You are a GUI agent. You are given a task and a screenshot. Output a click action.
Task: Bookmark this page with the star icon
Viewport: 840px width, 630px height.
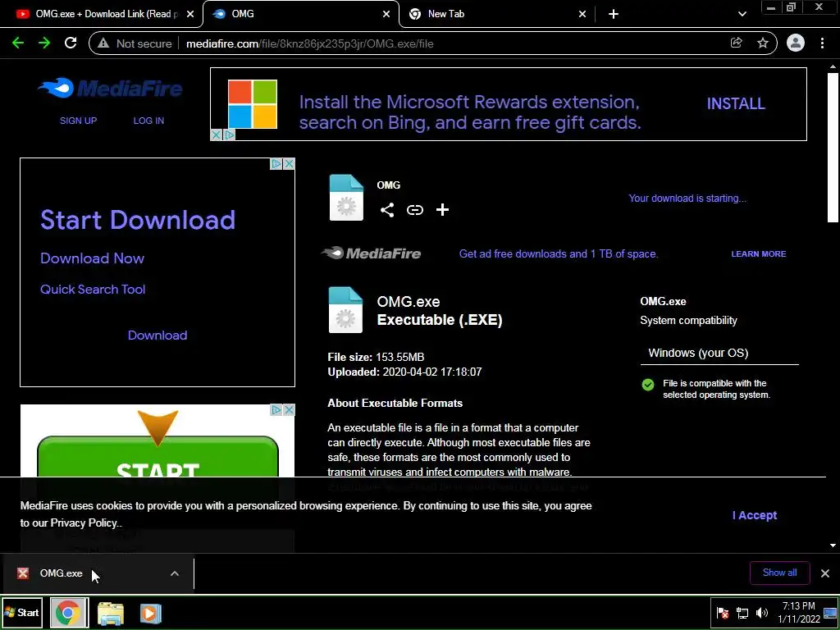(763, 43)
